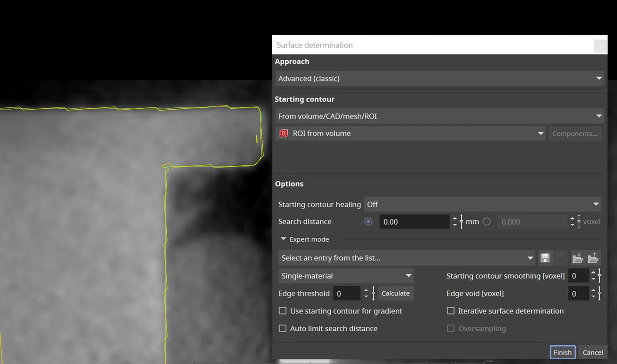
Task: Click the mm search distance stepper arrows
Action: pos(455,221)
